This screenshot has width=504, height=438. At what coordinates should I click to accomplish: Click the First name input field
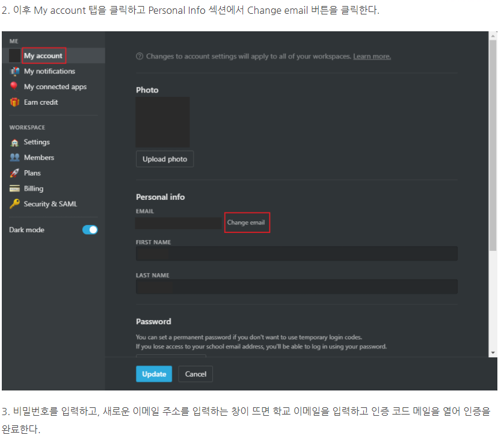297,253
